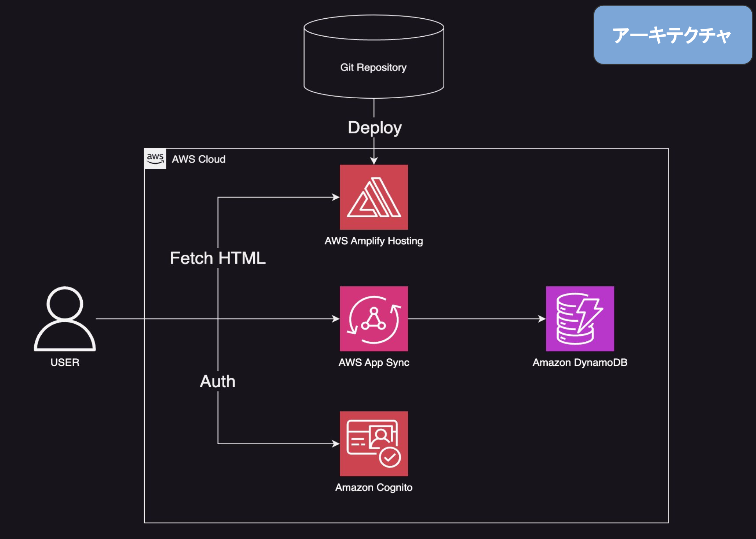The width and height of the screenshot is (756, 539).
Task: Click arrowhead pointing into Cognito icon
Action: click(x=336, y=443)
